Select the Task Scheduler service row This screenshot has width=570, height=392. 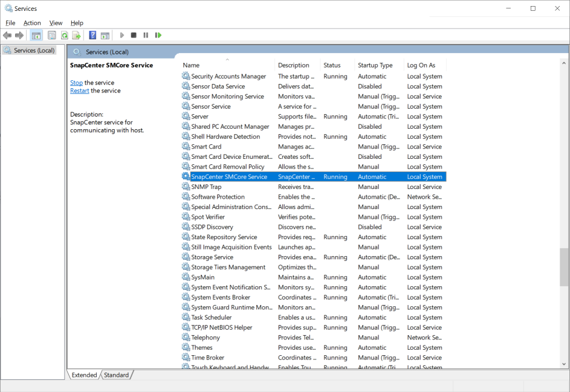[211, 318]
